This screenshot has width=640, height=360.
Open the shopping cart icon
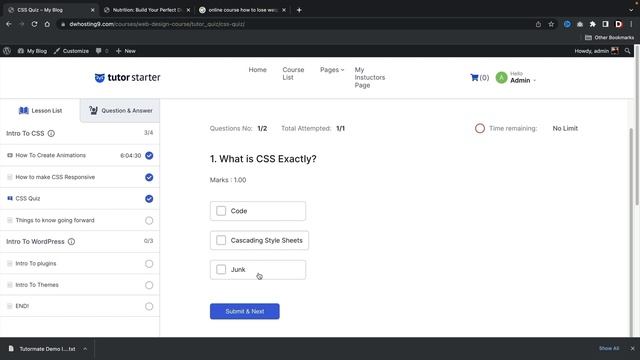(474, 78)
